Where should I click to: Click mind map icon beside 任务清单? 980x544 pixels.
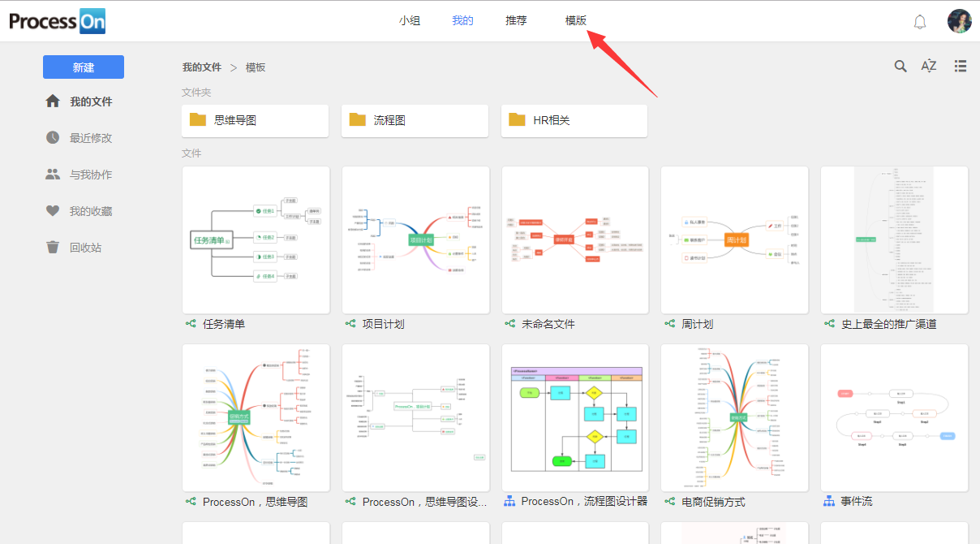coord(191,324)
